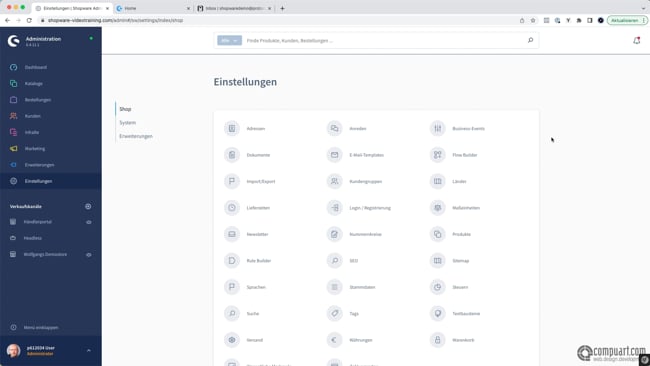Image resolution: width=650 pixels, height=366 pixels.
Task: Select Einstellungen in the sidebar
Action: [51, 181]
